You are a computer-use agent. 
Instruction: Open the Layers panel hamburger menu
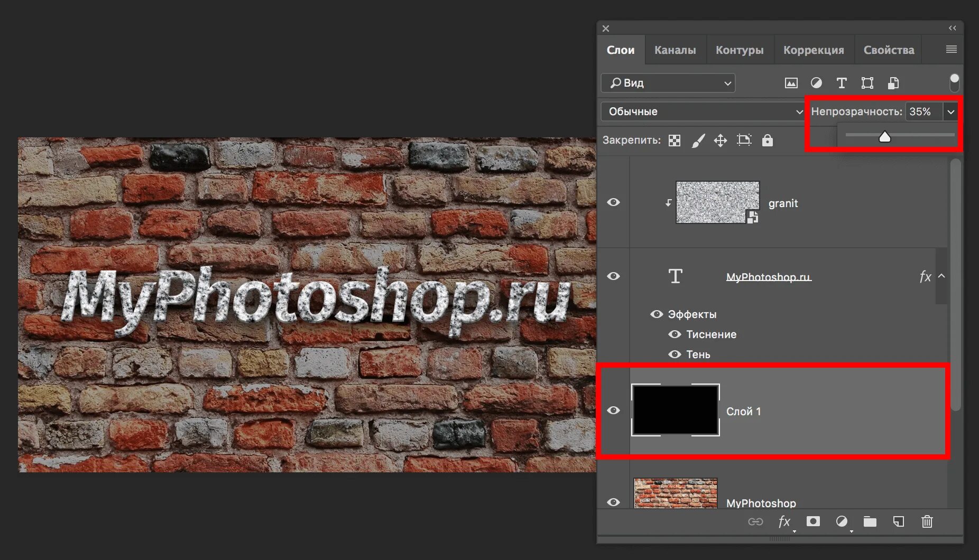click(951, 49)
